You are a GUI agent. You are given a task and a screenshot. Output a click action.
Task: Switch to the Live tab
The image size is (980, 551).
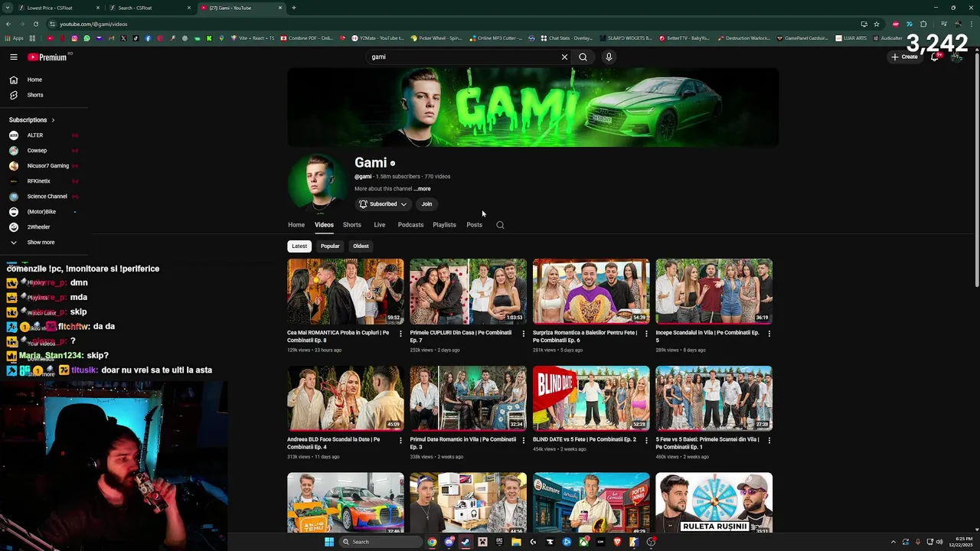tap(380, 225)
